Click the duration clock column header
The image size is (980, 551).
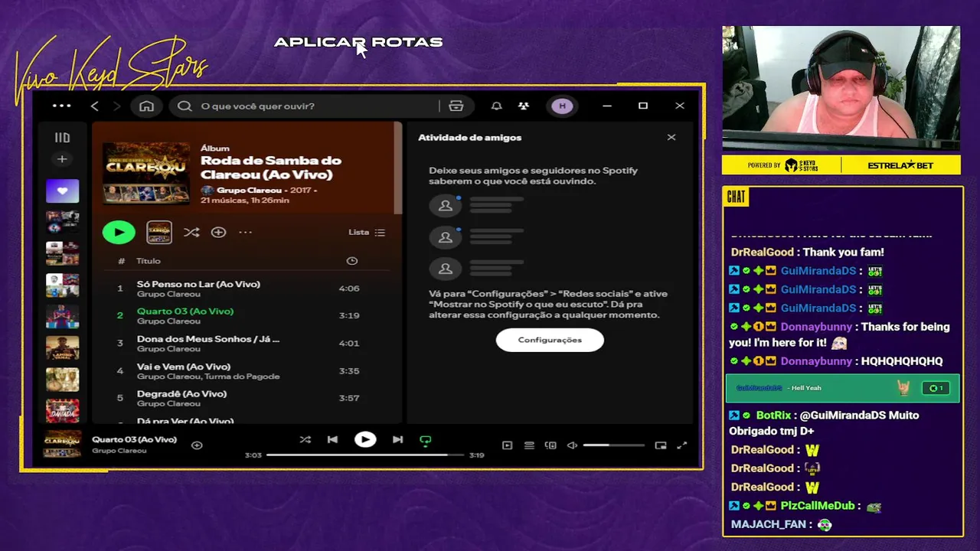(351, 261)
